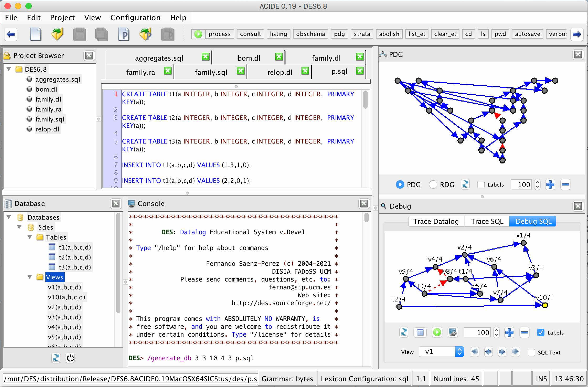Viewport: 588px width, 387px height.
Task: Collapse the Tables folder
Action: pos(30,237)
